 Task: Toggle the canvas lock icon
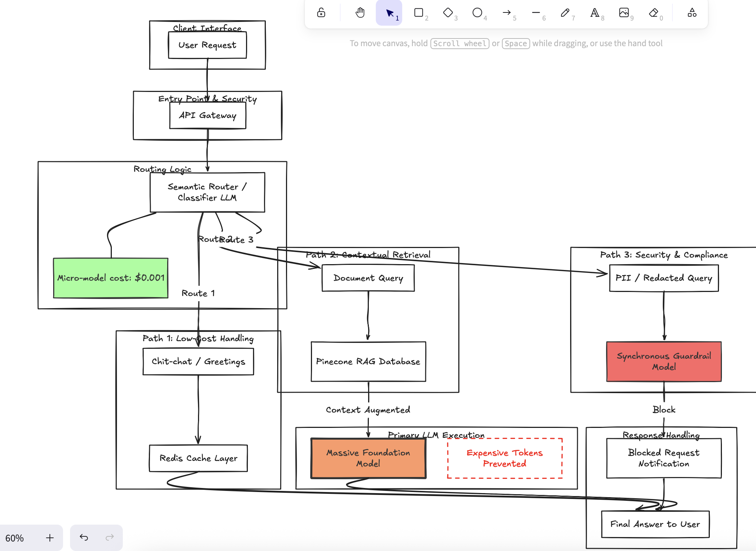pyautogui.click(x=321, y=13)
